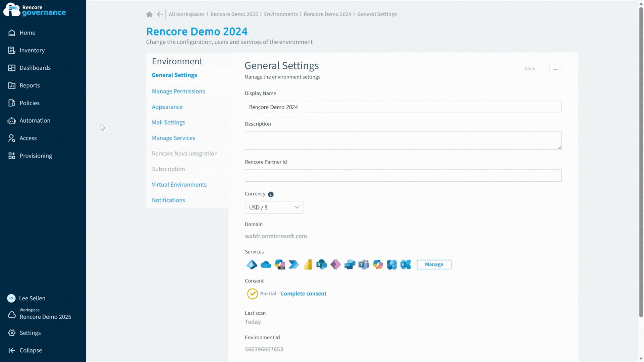The height and width of the screenshot is (362, 644).
Task: Expand the Rencore Demo 2025 breadcrumb
Action: (235, 14)
